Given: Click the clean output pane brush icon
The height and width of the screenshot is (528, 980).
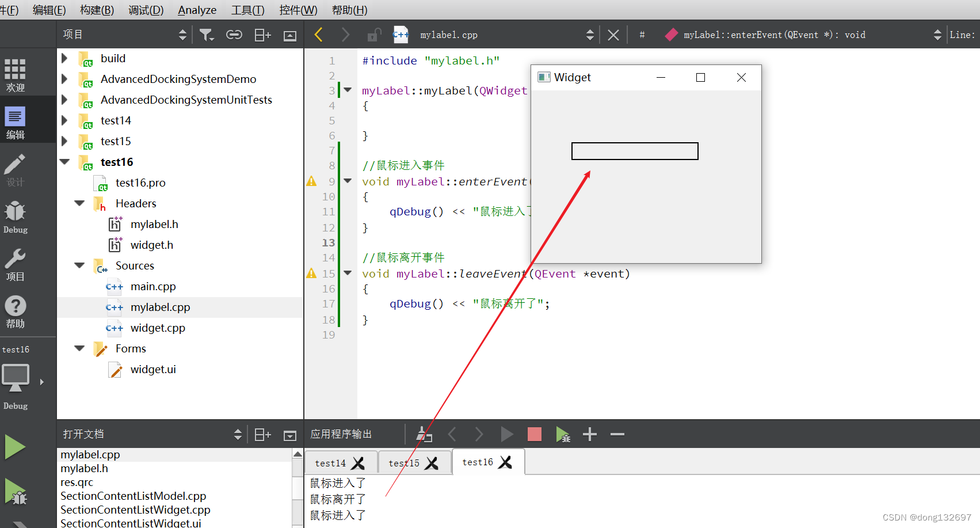Looking at the screenshot, I should click(x=424, y=434).
